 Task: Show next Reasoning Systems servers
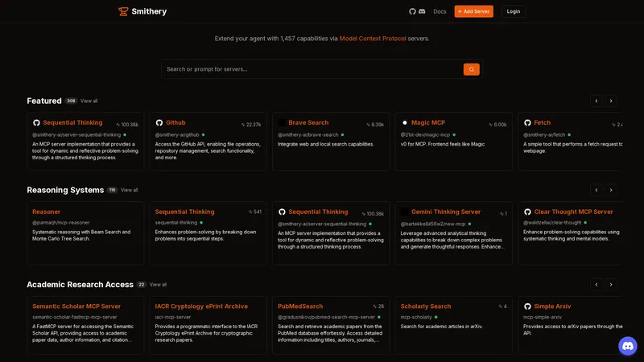coord(611,190)
